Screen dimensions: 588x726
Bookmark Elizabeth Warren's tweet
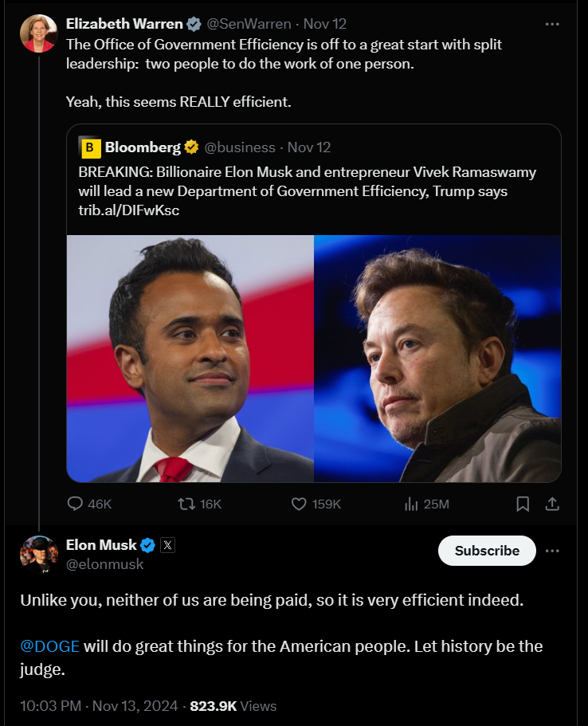click(523, 504)
